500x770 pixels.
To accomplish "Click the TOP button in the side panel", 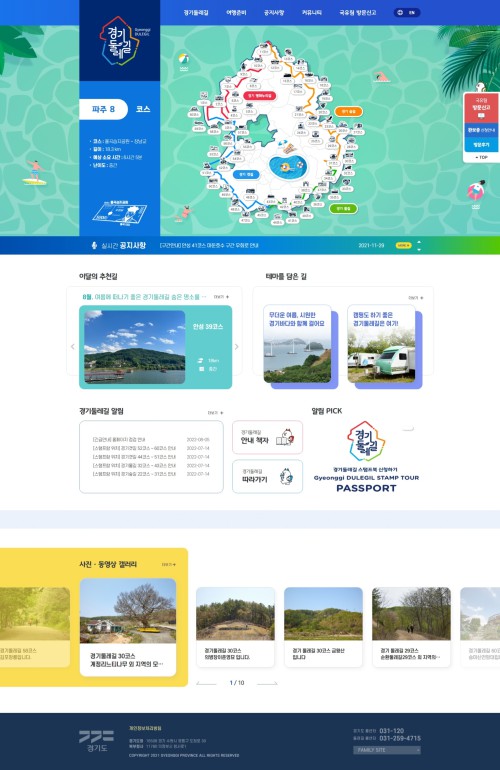I will 481,158.
